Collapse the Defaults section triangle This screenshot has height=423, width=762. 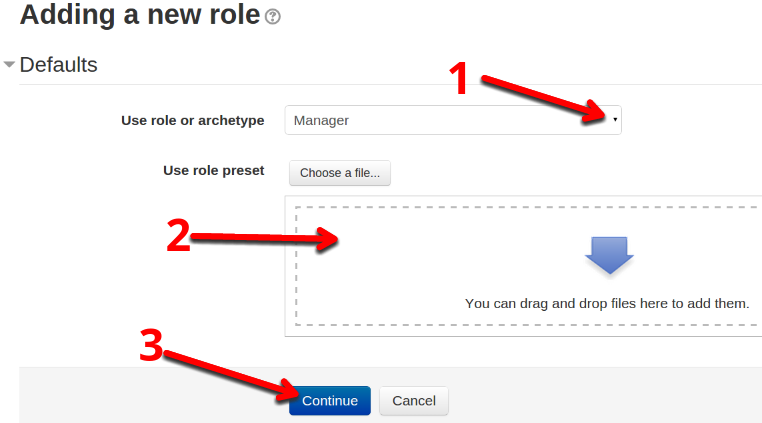point(9,65)
